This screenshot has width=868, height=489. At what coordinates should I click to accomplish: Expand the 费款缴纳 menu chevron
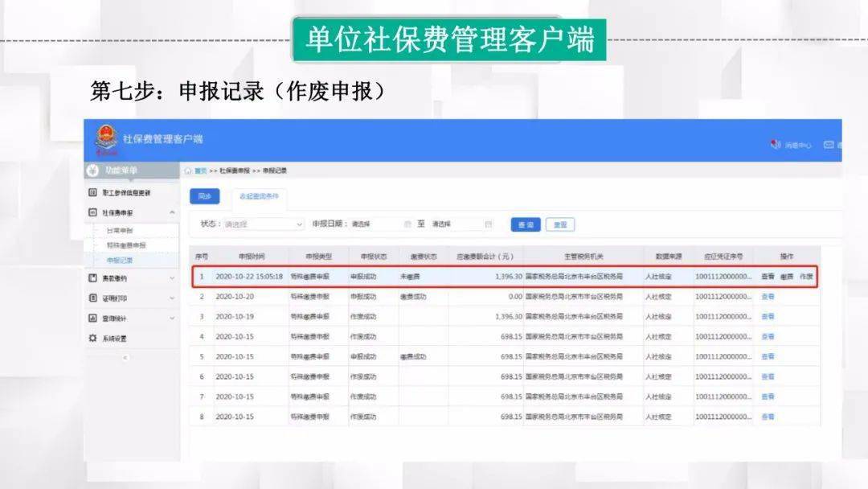point(172,278)
